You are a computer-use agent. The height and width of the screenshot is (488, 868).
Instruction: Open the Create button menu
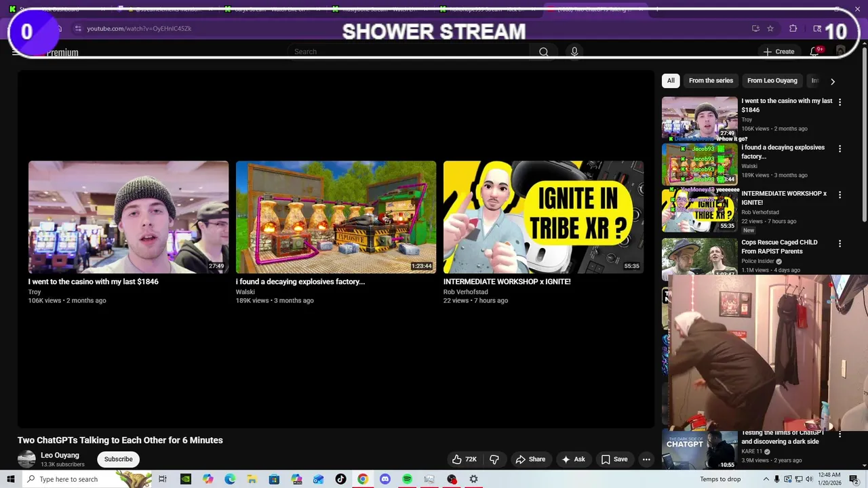(x=778, y=52)
